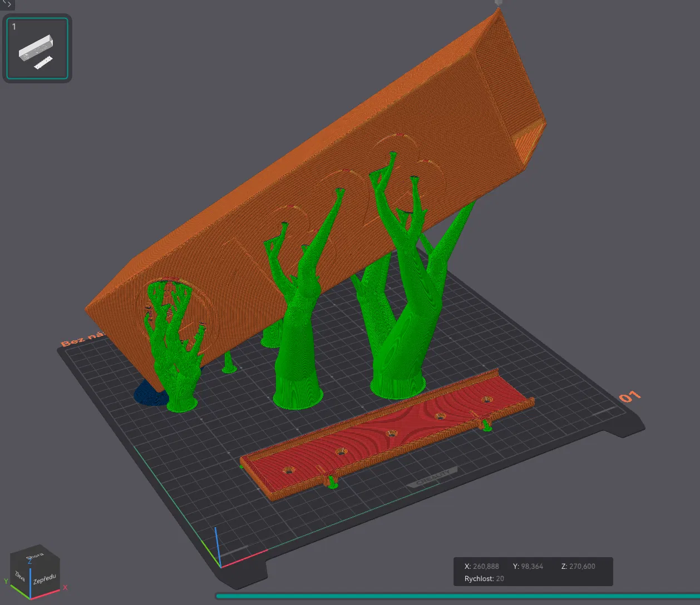700x605 pixels.
Task: Select the Zepředu face of the view cube
Action: pyautogui.click(x=45, y=579)
